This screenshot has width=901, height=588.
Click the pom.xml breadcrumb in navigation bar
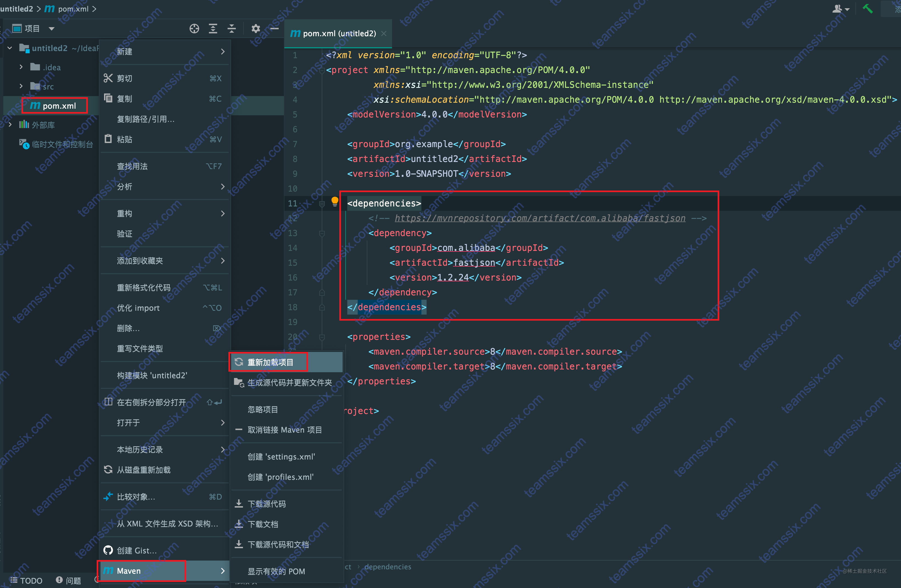(x=67, y=8)
